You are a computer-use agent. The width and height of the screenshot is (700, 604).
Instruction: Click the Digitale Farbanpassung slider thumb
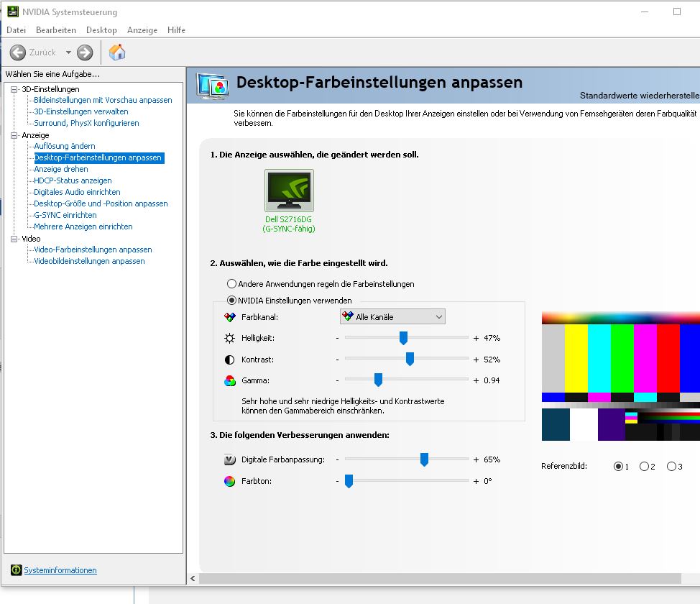424,459
